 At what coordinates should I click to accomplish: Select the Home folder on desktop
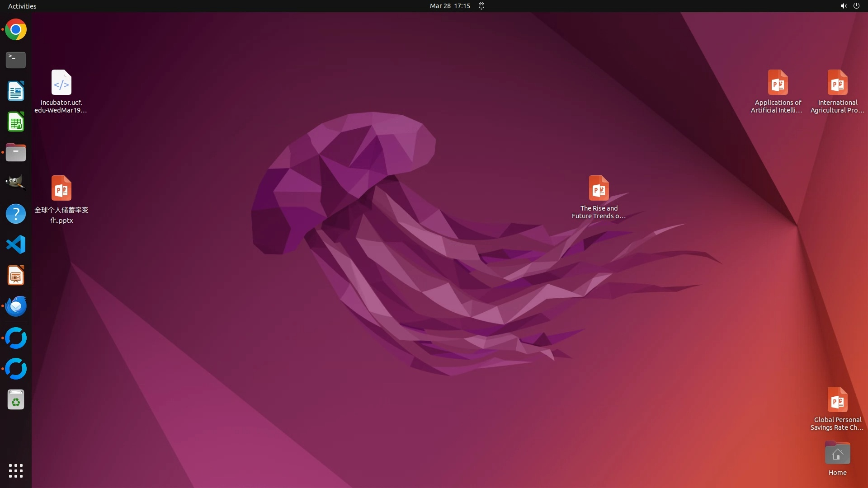tap(837, 454)
